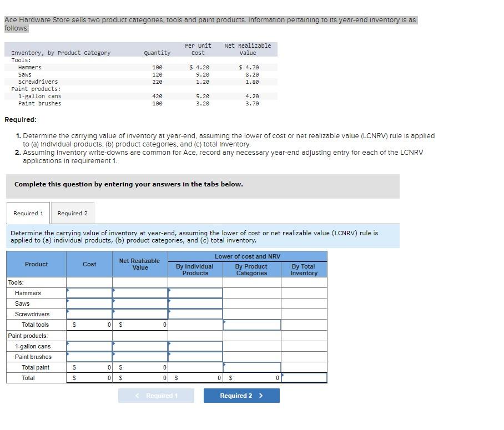This screenshot has height=430, width=504.
Task: Click the greyed-out Required 1 back button
Action: pos(156,396)
